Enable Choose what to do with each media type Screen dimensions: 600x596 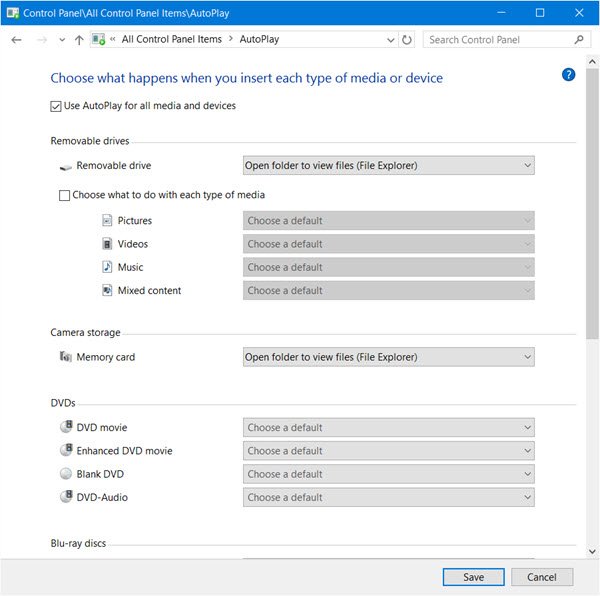point(65,196)
